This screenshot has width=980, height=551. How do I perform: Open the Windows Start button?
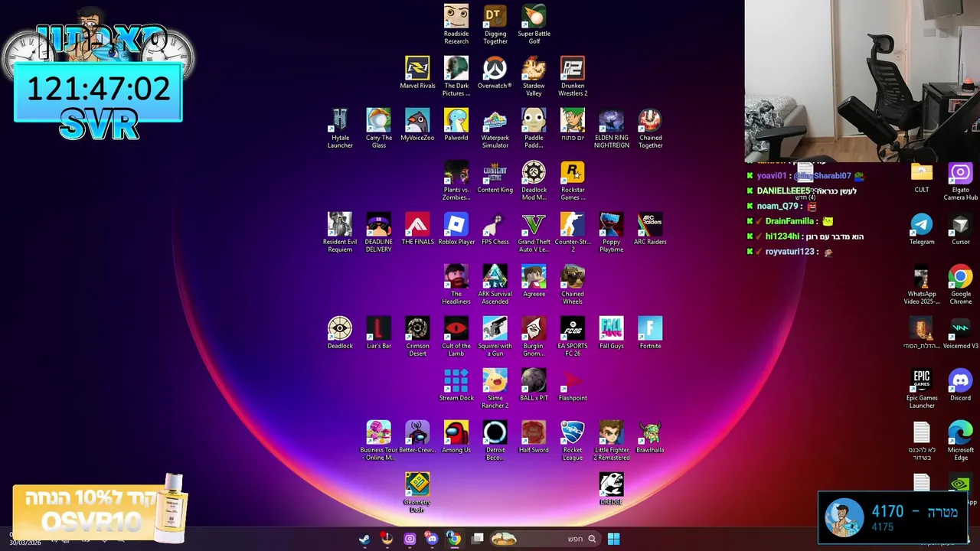point(613,539)
